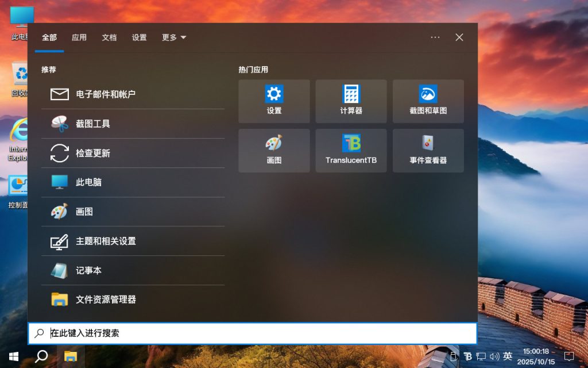The width and height of the screenshot is (588, 368).
Task: Open 计算器 from the hot apps grid
Action: click(x=351, y=101)
